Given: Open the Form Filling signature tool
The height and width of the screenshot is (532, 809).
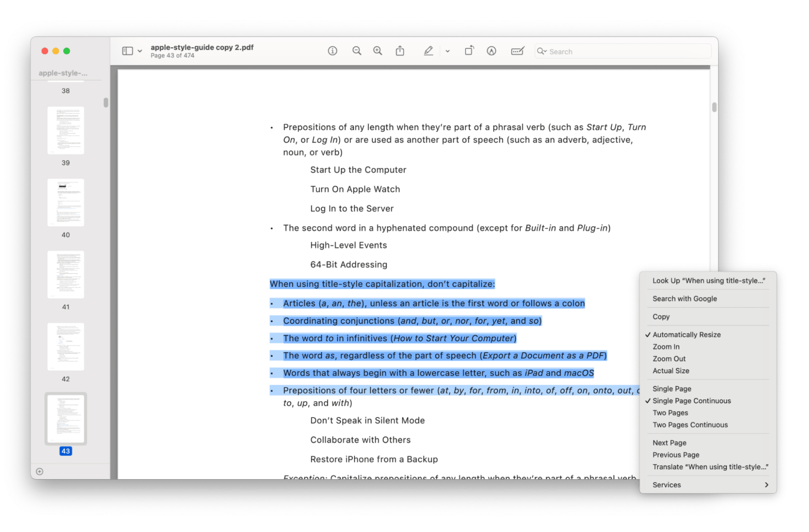Looking at the screenshot, I should 518,51.
